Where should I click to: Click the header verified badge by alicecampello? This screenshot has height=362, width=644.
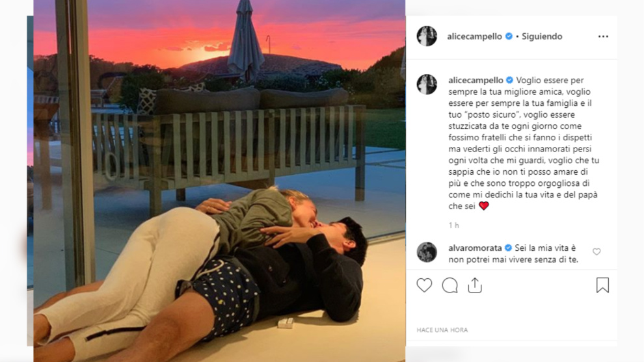point(509,36)
